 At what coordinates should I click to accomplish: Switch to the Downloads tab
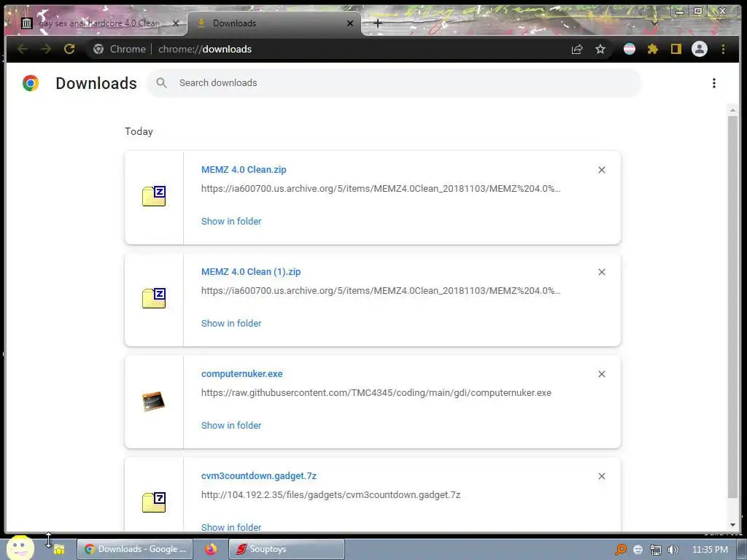pyautogui.click(x=275, y=23)
